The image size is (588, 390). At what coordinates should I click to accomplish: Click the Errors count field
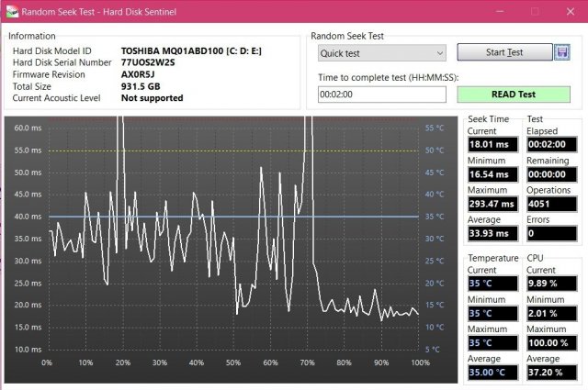[x=550, y=232]
